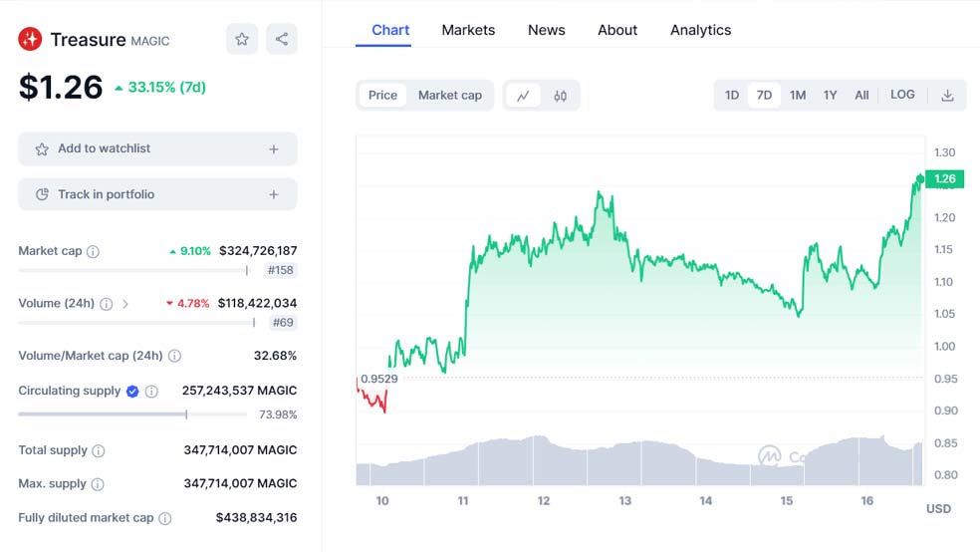Click the 73.98% supply percentage
The image size is (980, 552).
tap(278, 414)
